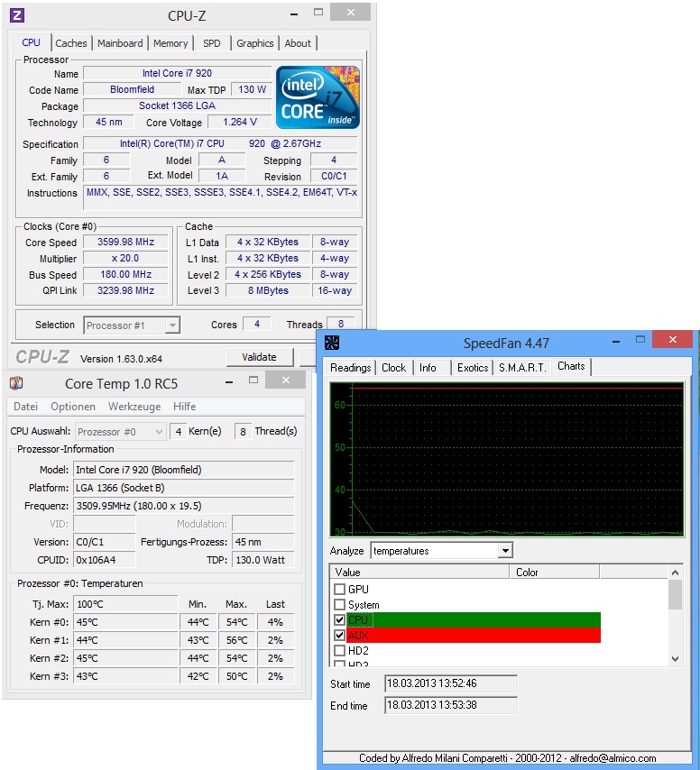Click the Kern #3 temperature 43°C
Screen dimensions: 700x770
125,676
